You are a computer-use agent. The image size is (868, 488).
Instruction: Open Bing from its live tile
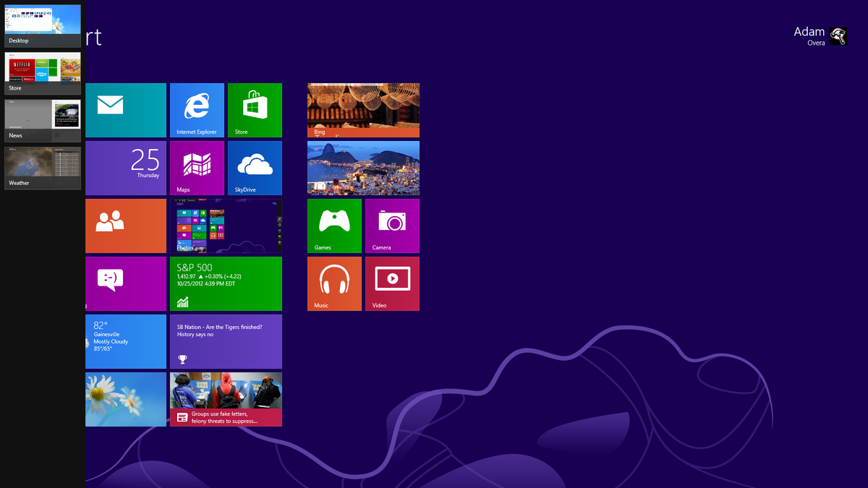click(363, 110)
